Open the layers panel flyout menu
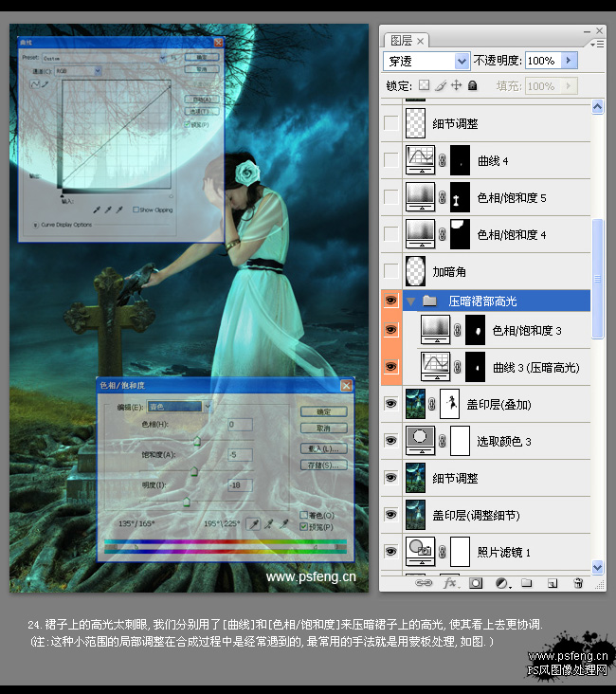 pos(597,44)
